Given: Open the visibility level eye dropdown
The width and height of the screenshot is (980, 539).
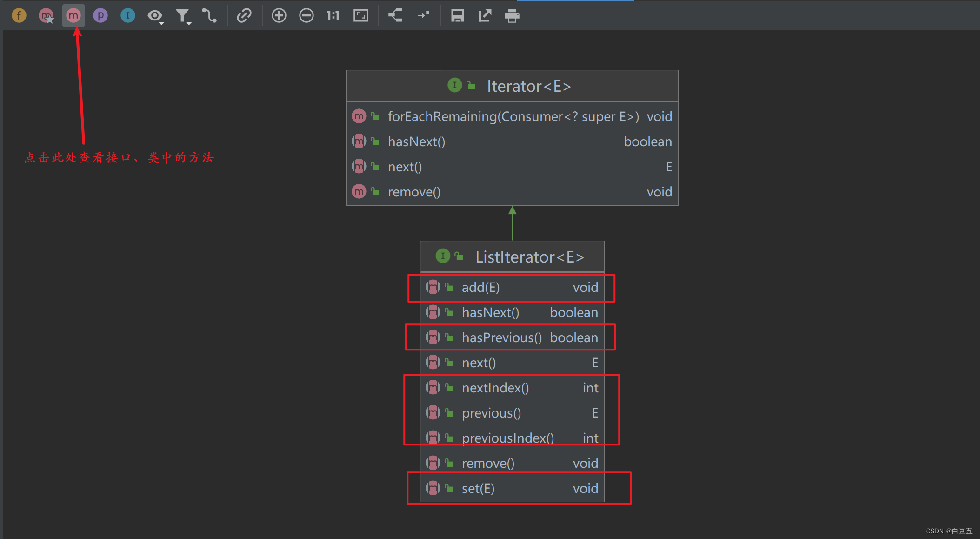Looking at the screenshot, I should [155, 16].
